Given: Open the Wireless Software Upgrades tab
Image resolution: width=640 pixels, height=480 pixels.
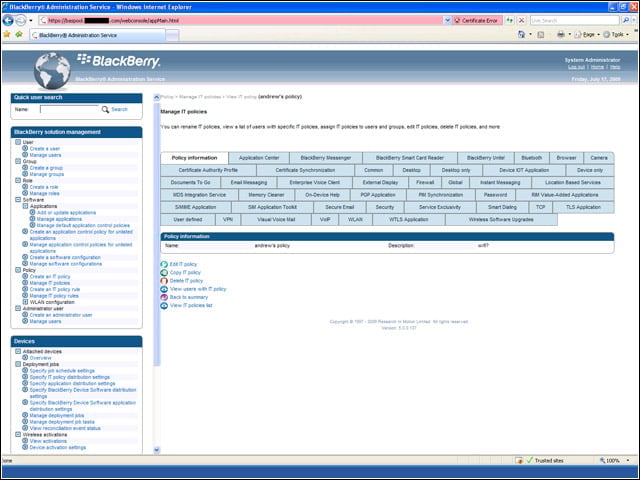Looking at the screenshot, I should (501, 220).
